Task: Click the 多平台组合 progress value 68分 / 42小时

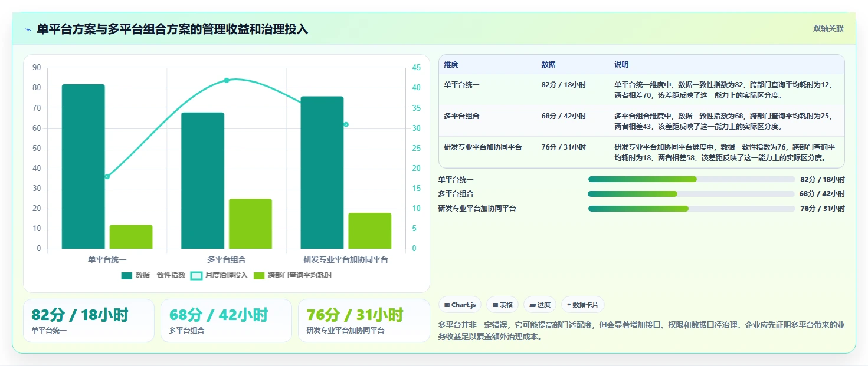Action: (823, 194)
